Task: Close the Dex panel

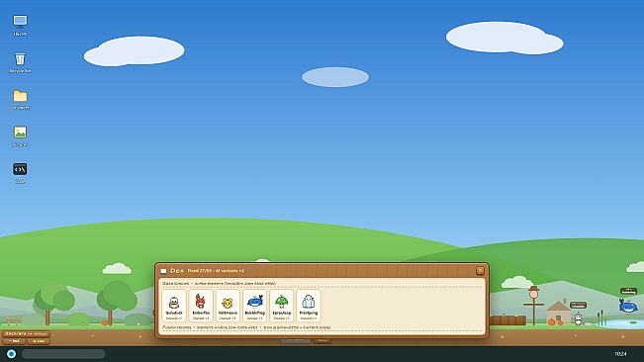Action: 480,270
